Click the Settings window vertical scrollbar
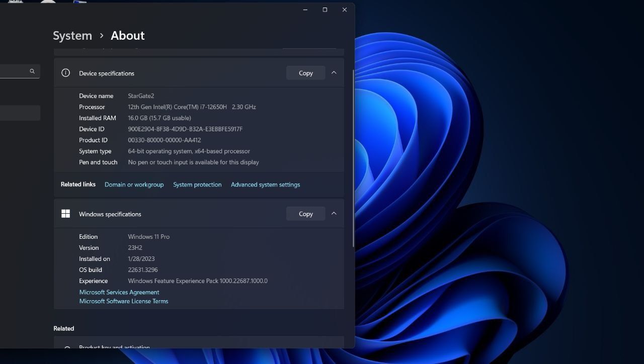The height and width of the screenshot is (364, 644). coord(353,158)
